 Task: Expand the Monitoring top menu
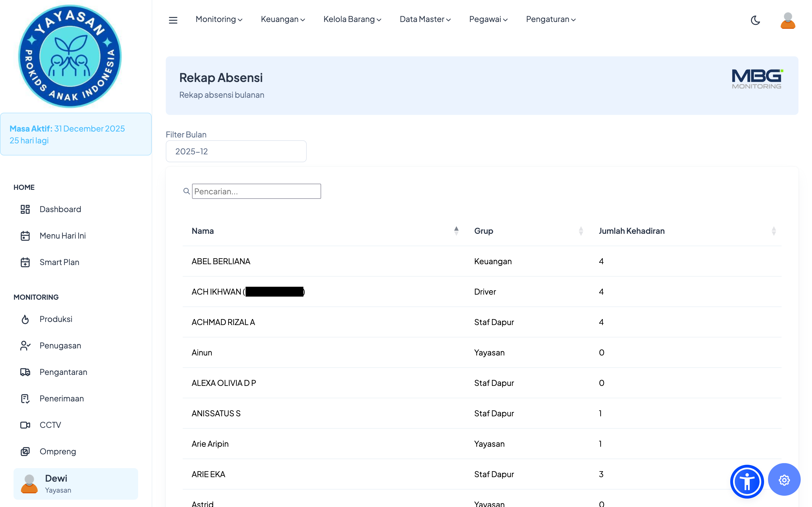(x=219, y=19)
